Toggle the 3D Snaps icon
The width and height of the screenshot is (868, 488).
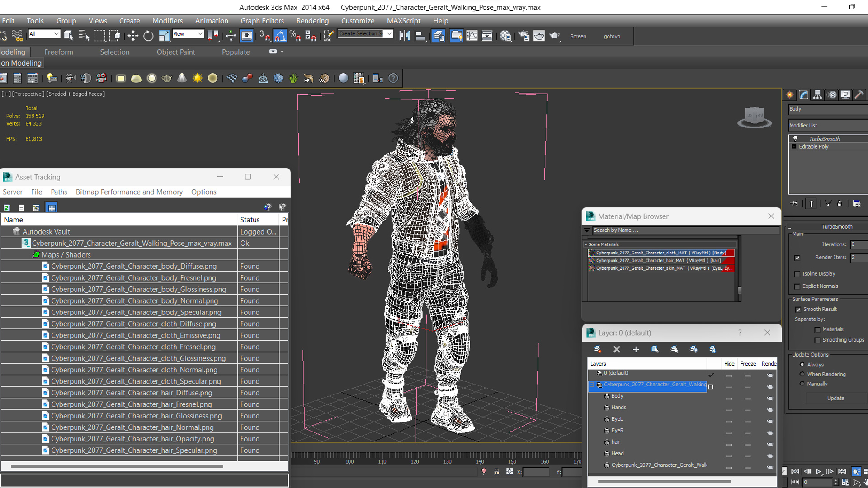coord(264,36)
